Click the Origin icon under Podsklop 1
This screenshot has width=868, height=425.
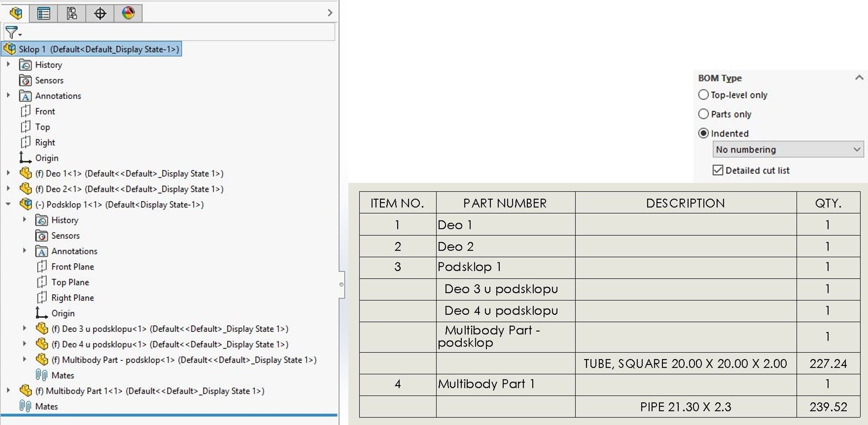click(42, 313)
